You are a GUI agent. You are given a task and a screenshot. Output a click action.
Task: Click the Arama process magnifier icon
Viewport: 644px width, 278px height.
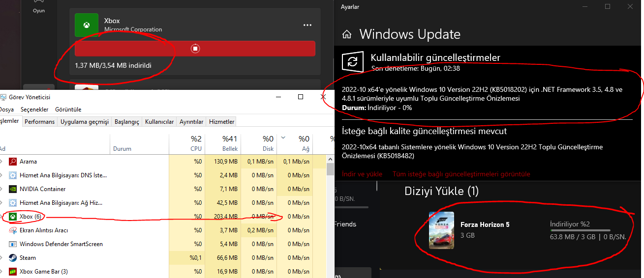point(12,162)
